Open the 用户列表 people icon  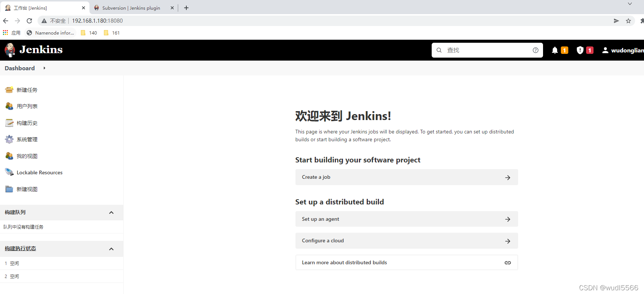tap(9, 106)
